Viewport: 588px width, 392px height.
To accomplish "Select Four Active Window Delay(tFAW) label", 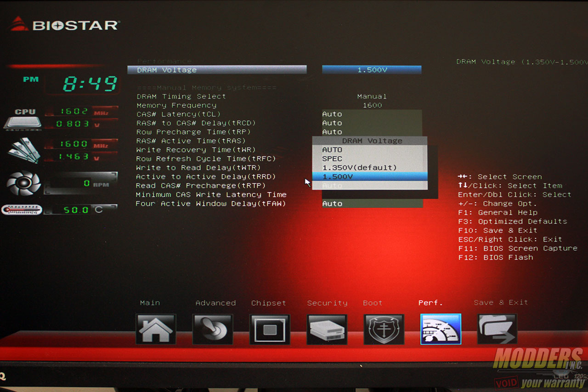I will (211, 204).
